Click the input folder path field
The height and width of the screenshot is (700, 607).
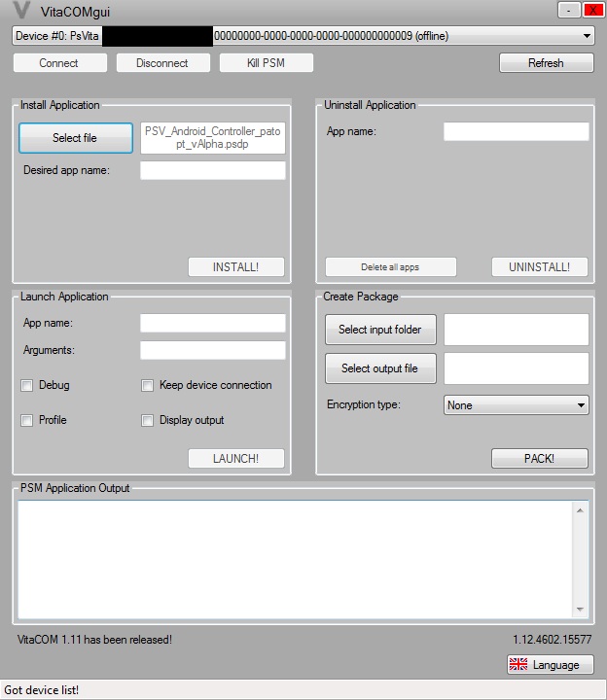click(517, 330)
